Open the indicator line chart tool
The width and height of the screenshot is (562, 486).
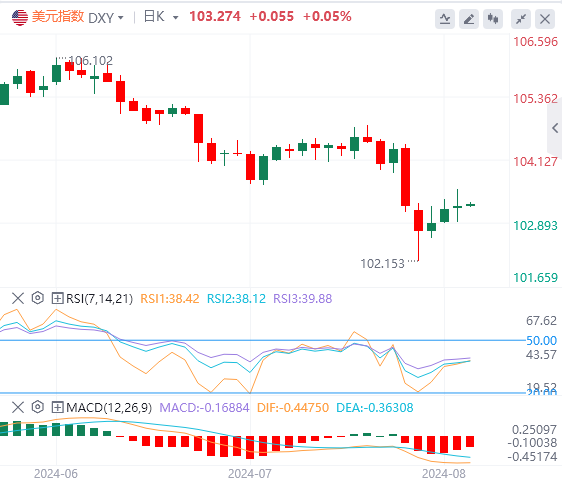(445, 19)
